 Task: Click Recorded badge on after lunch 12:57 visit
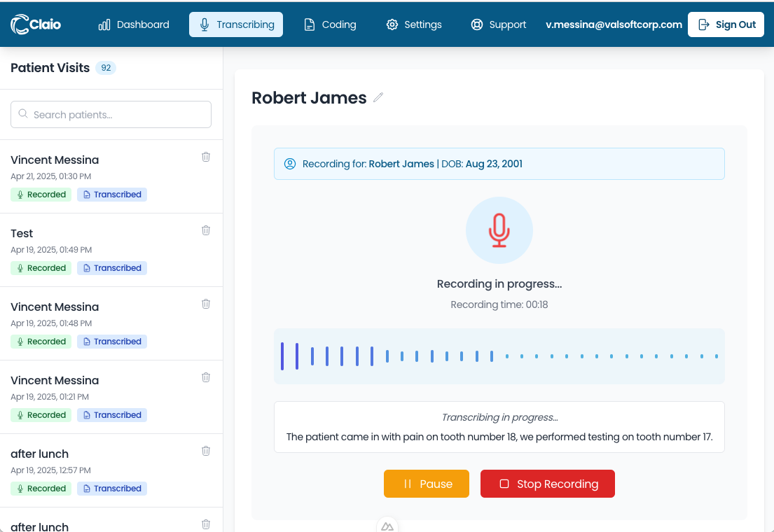[41, 489]
